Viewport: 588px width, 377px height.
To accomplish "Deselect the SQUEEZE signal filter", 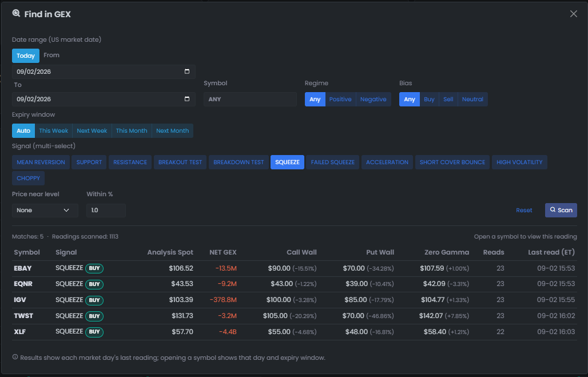I will [287, 162].
